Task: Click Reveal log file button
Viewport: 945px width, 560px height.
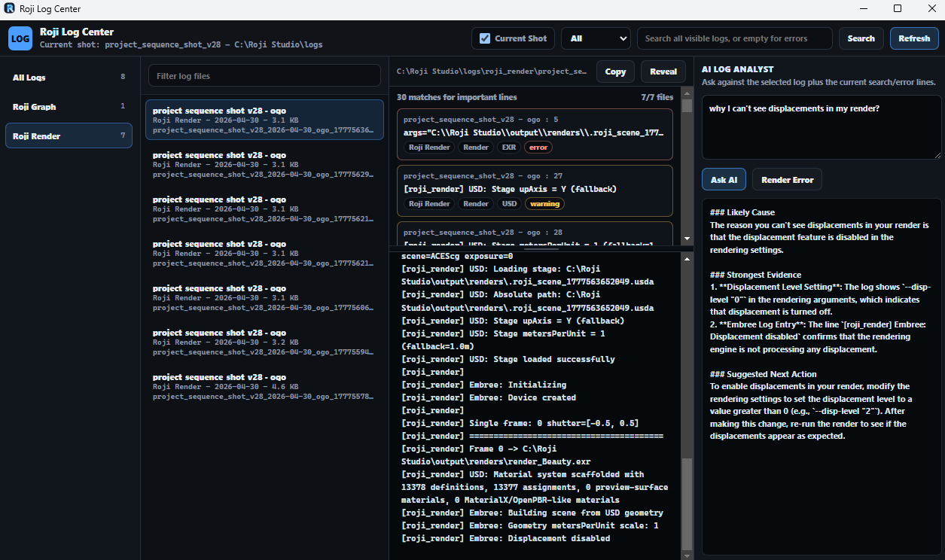Action: [663, 72]
